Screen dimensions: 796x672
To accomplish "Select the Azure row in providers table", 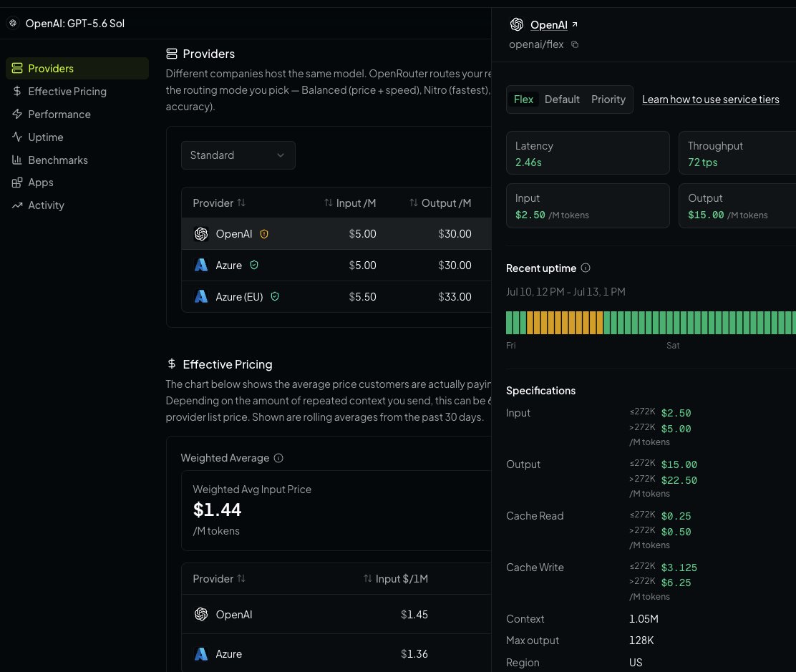I will pos(336,265).
